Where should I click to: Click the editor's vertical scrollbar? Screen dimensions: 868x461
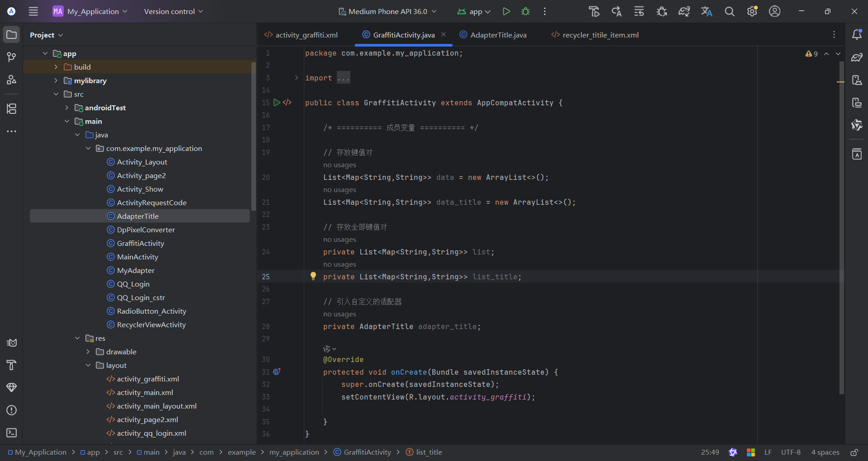coord(841,226)
